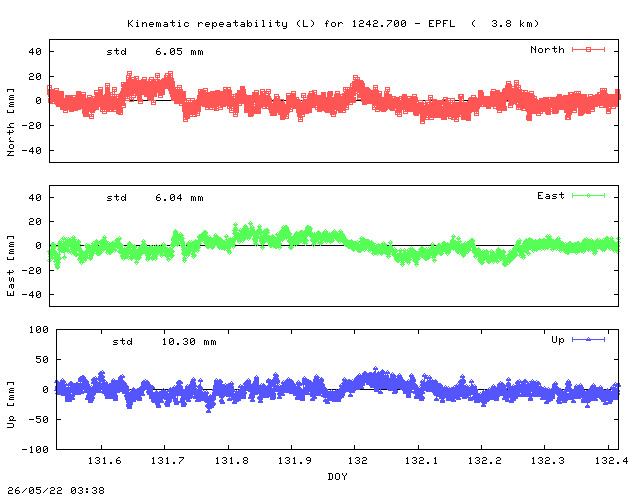This screenshot has width=640, height=496.
Task: Click the 50 tick on Up axis
Action: pyautogui.click(x=42, y=359)
